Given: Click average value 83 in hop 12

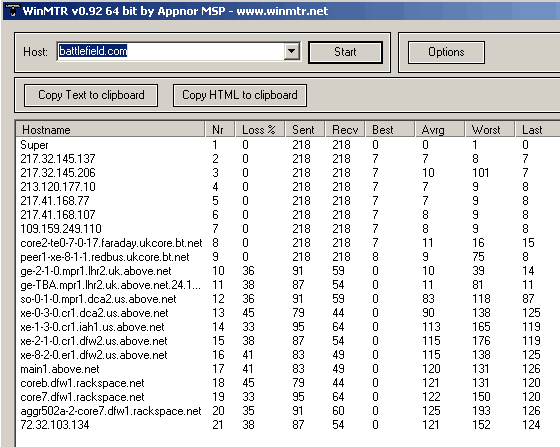Looking at the screenshot, I should (x=428, y=298).
